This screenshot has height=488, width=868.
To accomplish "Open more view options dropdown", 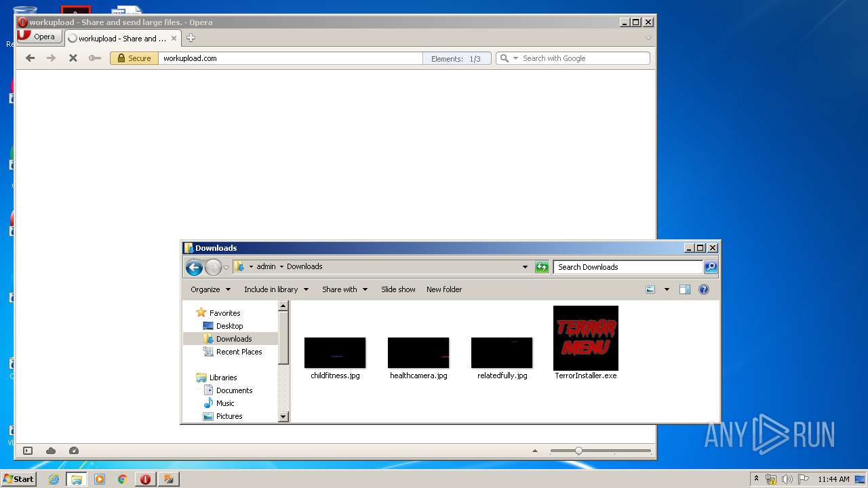I will [x=667, y=289].
